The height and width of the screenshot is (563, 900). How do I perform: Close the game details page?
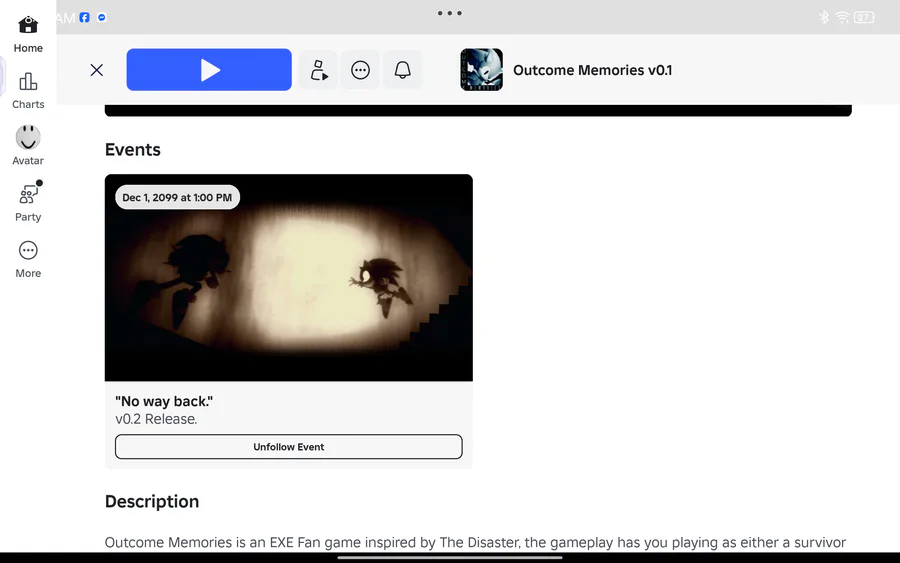pyautogui.click(x=96, y=70)
